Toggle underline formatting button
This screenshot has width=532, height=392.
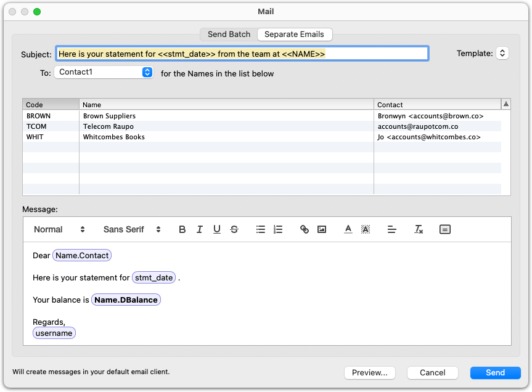(x=216, y=229)
